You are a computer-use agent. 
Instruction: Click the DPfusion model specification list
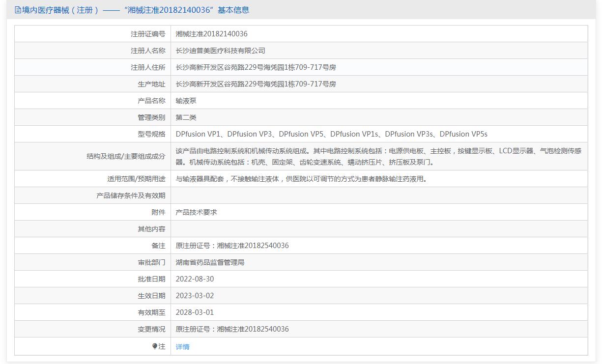tap(331, 134)
